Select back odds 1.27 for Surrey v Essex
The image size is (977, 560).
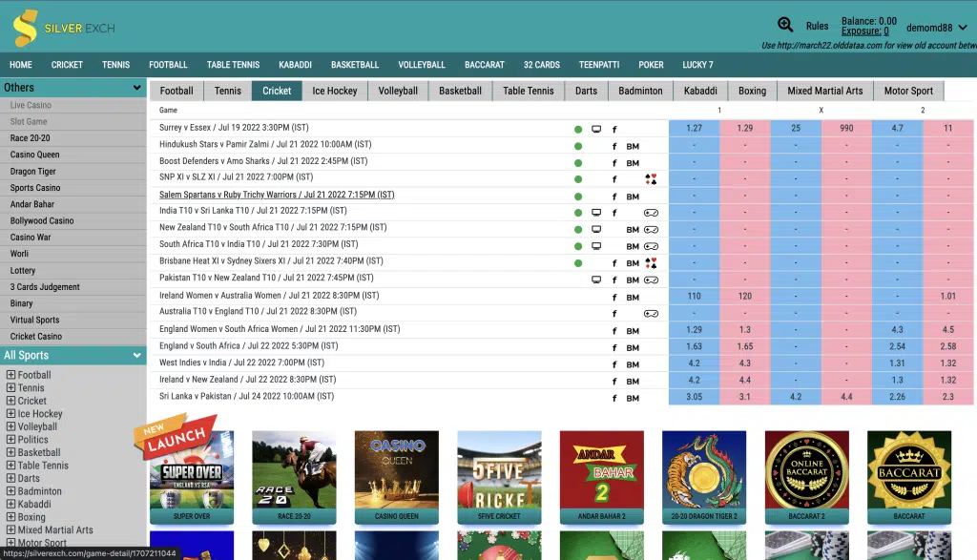point(694,128)
